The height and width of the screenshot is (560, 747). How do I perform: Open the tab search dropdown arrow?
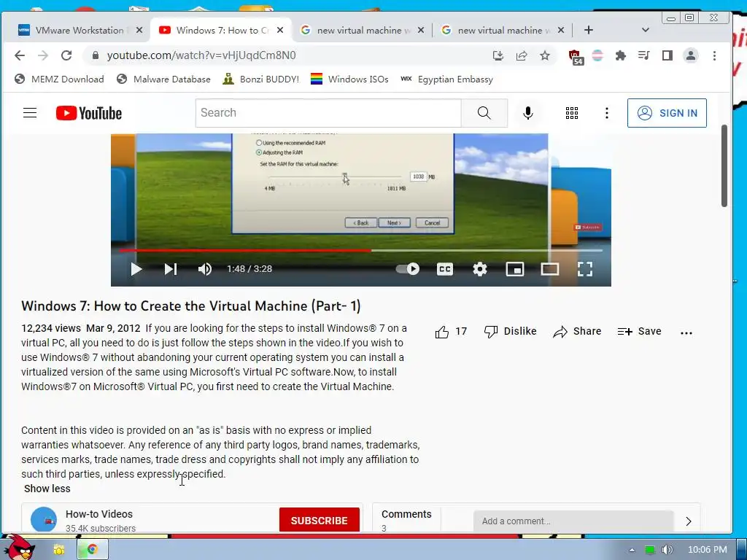[645, 30]
